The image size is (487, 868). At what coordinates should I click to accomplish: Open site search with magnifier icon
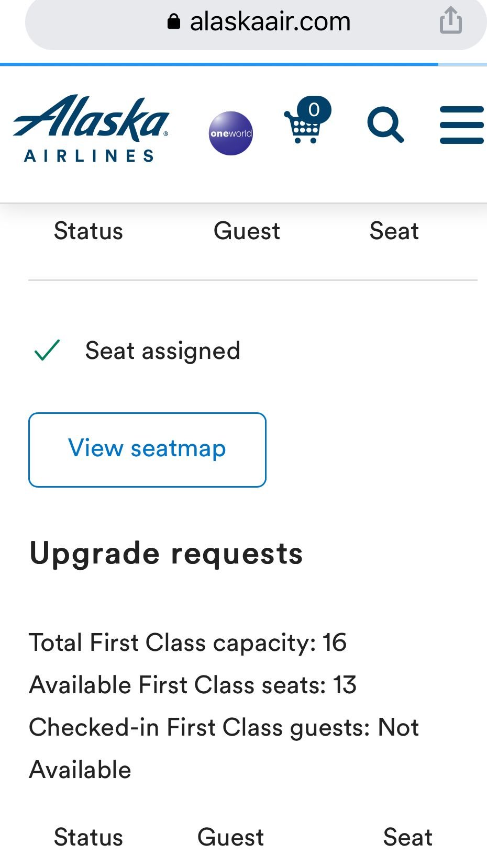point(385,125)
